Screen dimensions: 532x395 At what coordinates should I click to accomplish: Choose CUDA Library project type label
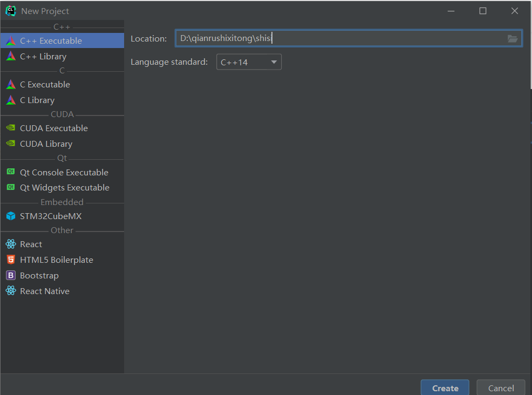click(x=46, y=144)
